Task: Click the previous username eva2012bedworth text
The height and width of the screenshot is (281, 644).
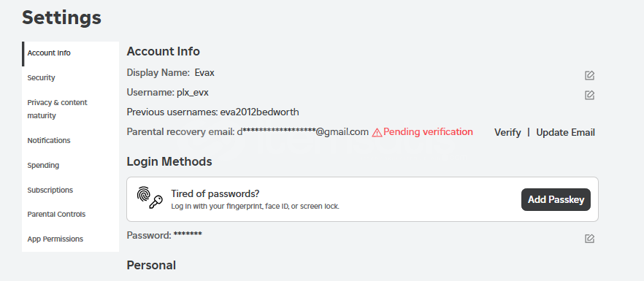Action: click(x=260, y=112)
